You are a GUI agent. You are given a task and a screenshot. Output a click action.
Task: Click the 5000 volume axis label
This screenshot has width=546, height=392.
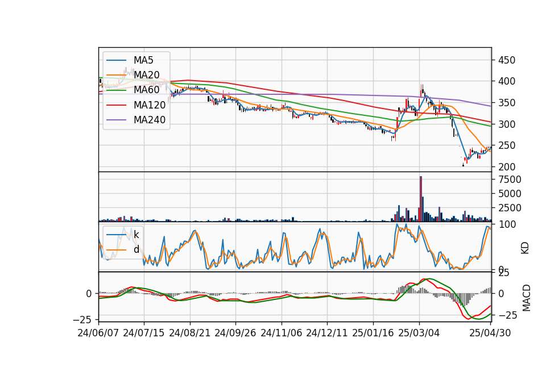pos(510,194)
